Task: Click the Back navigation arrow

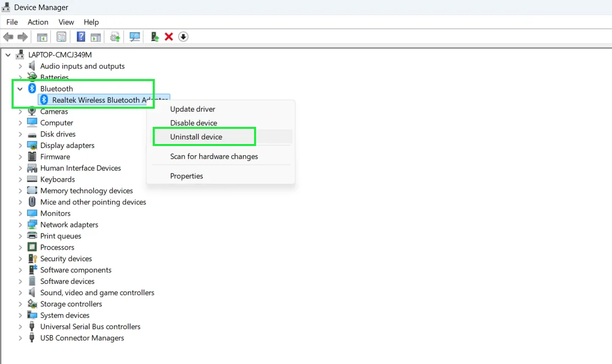Action: pyautogui.click(x=8, y=36)
